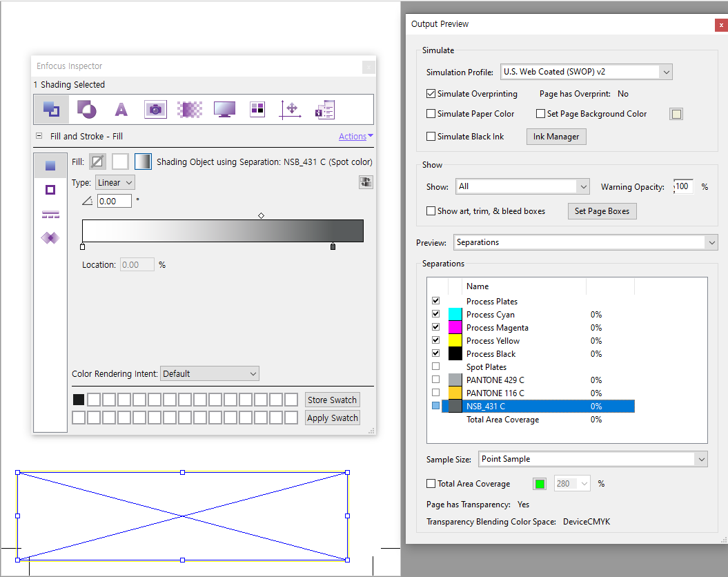Click the green Total Area Coverage color box
This screenshot has height=577, width=728.
coord(540,484)
